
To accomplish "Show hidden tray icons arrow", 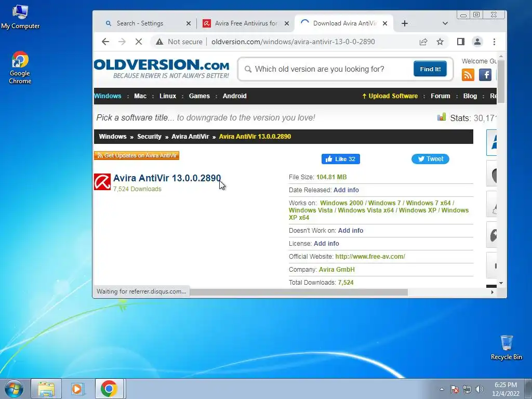I will click(x=442, y=389).
